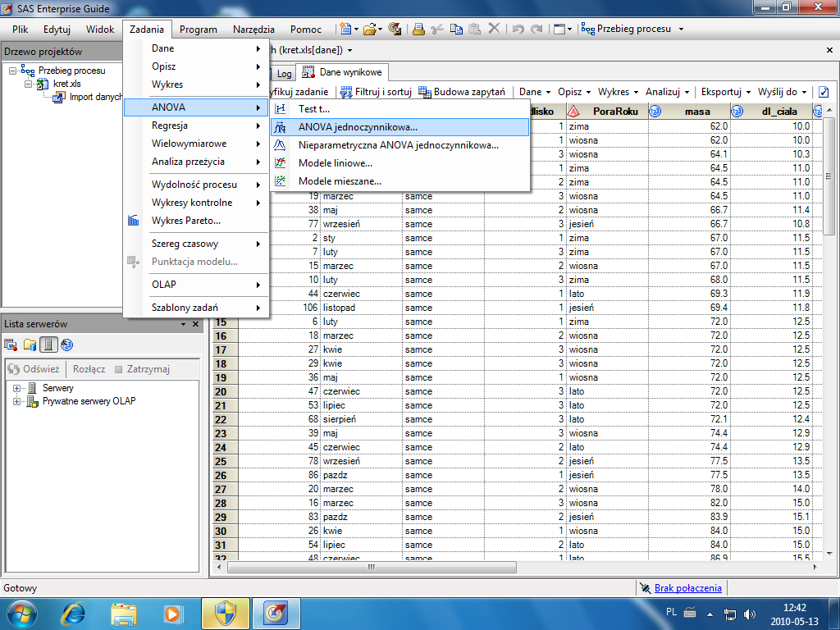
Task: Click the Budowa zapytań grid icon
Action: point(425,92)
